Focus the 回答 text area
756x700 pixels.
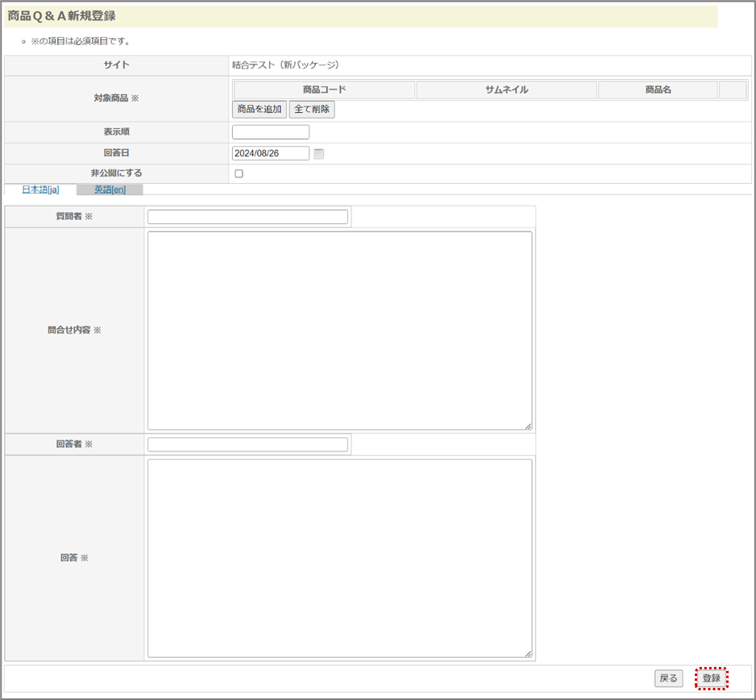pos(339,558)
